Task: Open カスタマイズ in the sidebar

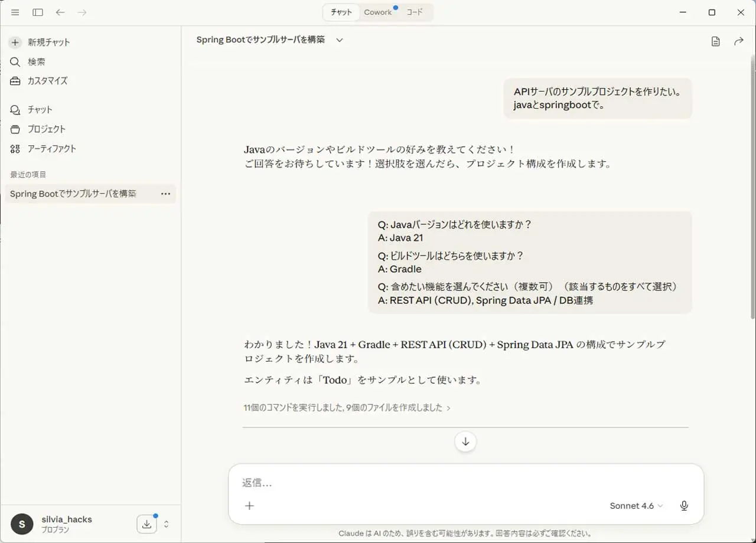Action: [x=47, y=81]
